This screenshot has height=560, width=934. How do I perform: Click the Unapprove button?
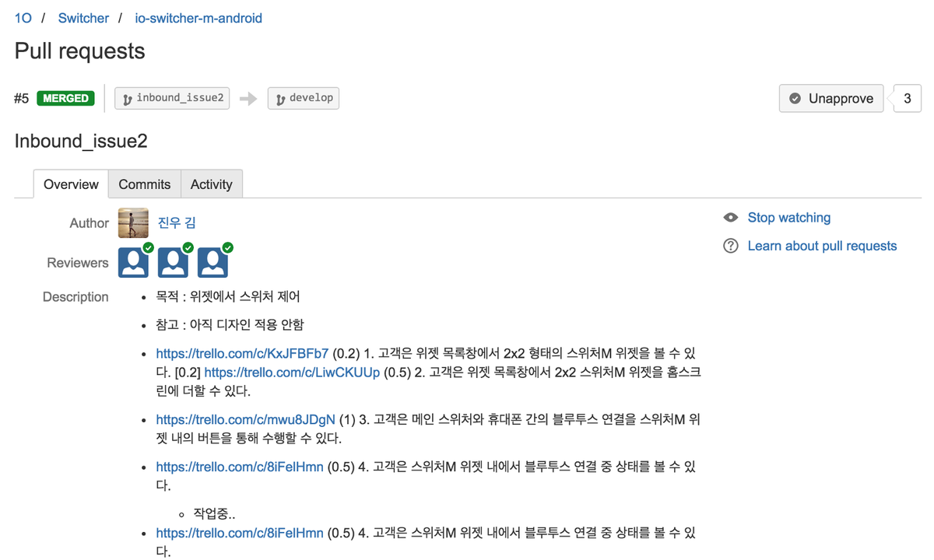831,99
